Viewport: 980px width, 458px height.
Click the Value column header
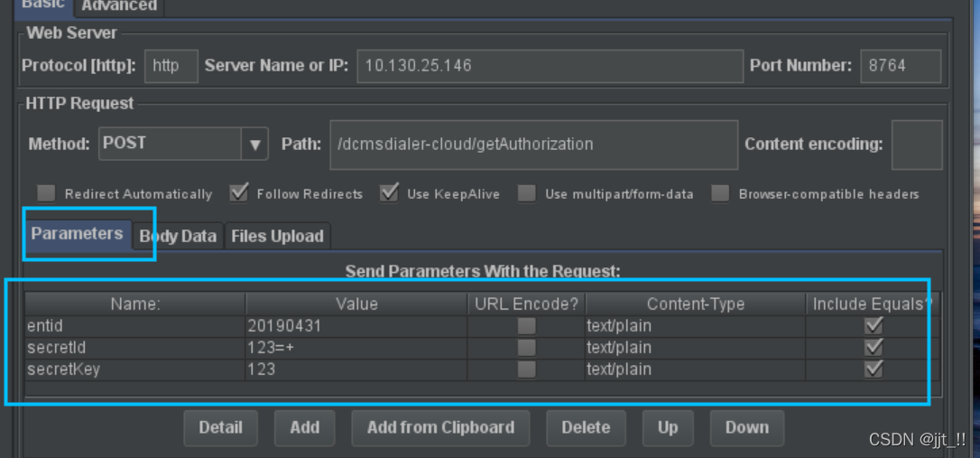tap(356, 304)
